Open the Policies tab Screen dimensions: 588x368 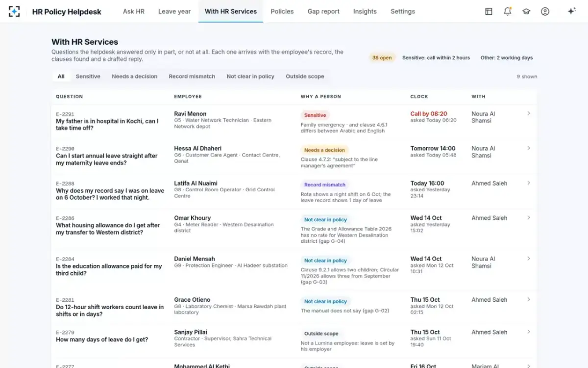coord(282,11)
